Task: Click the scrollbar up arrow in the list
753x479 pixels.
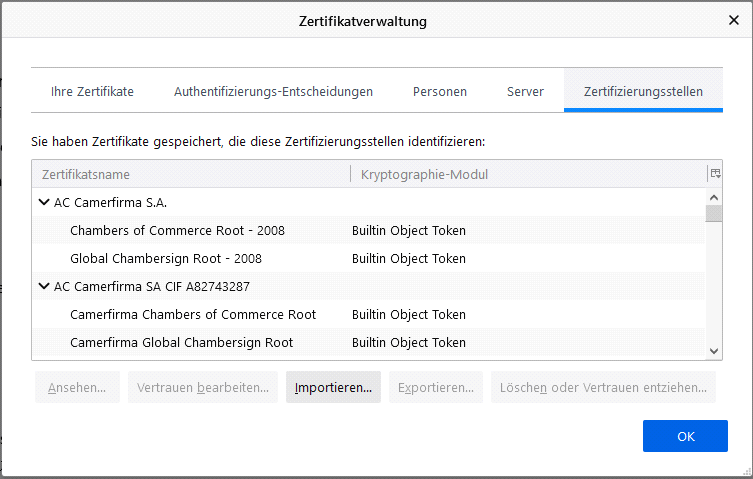Action: [x=714, y=196]
